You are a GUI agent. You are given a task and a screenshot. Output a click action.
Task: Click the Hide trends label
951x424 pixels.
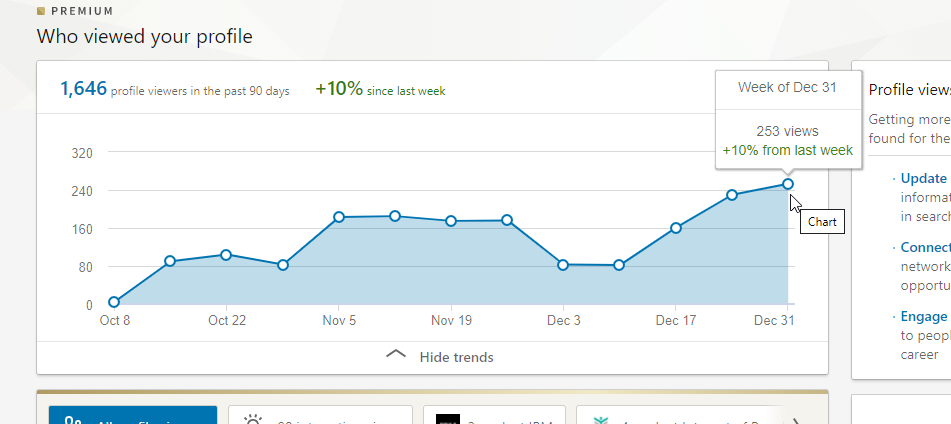click(456, 357)
